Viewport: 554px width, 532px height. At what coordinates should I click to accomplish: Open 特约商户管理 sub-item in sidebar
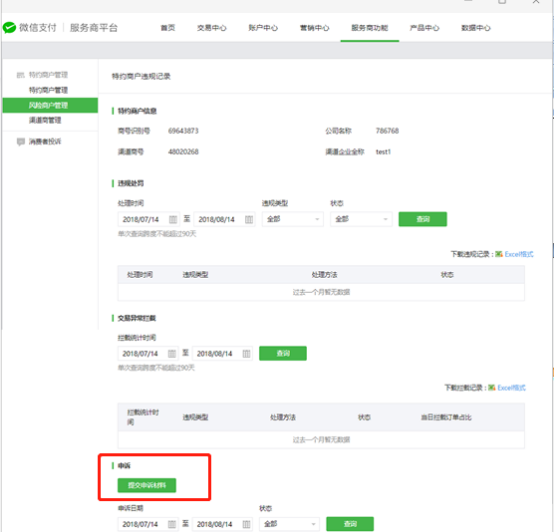click(x=48, y=90)
